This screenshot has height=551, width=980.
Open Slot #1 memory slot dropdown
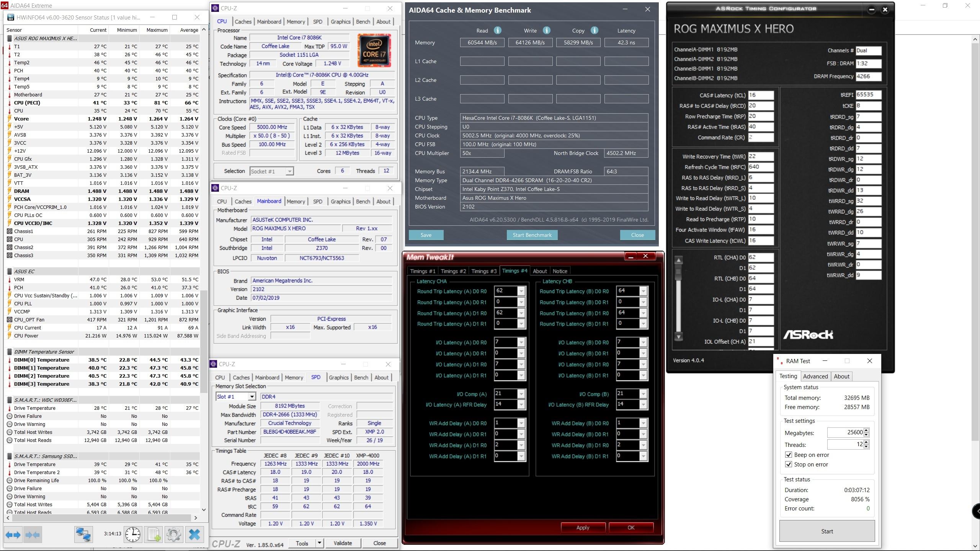(x=252, y=396)
